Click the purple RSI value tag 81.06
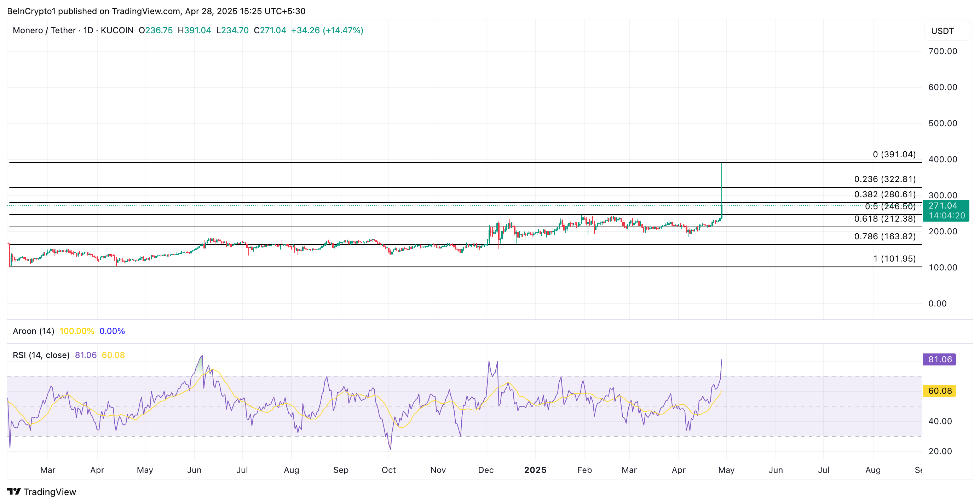 [x=939, y=359]
